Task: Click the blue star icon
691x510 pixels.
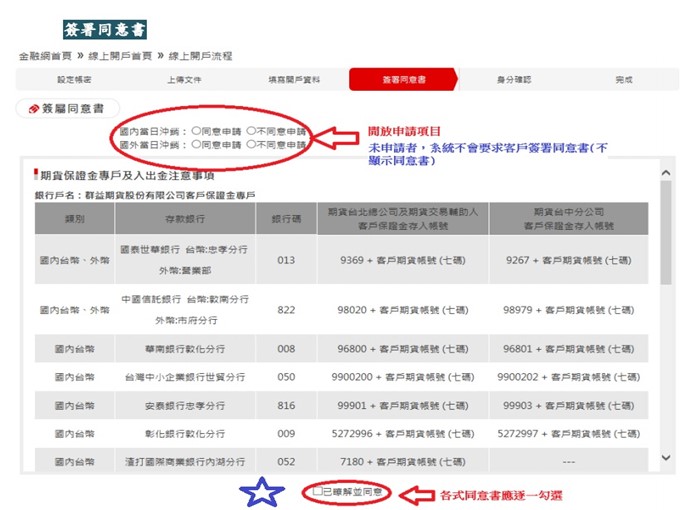Action: [264, 492]
